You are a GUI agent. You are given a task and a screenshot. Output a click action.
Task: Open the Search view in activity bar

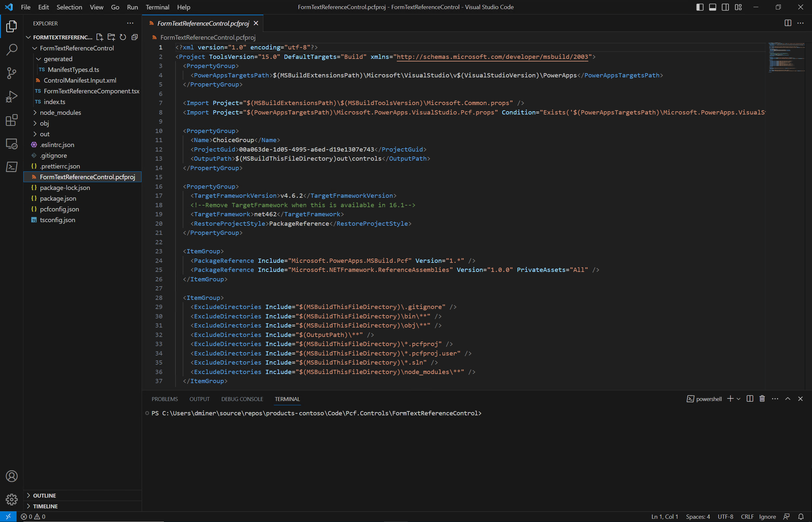(x=11, y=49)
